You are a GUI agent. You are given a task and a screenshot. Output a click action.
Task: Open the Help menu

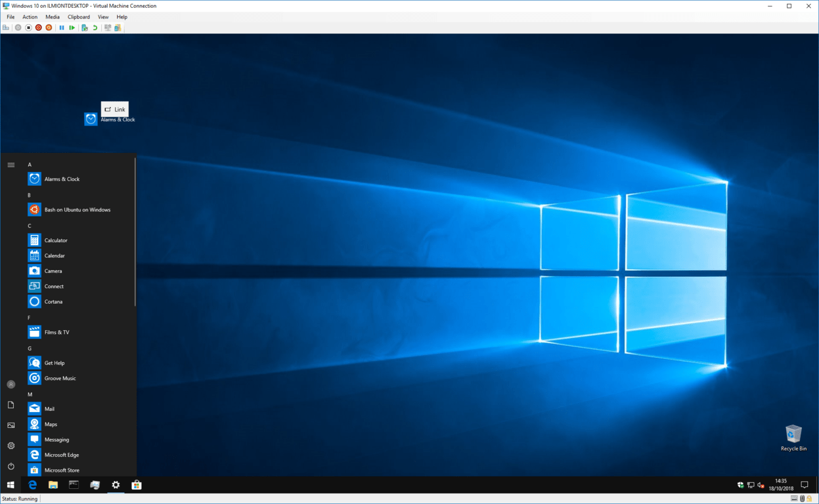(x=122, y=17)
